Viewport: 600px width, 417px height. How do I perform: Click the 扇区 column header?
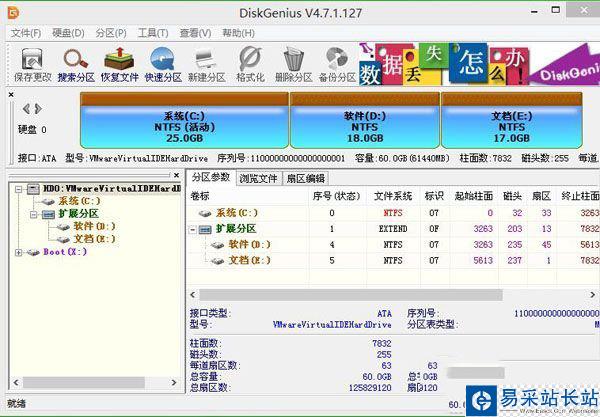coord(541,196)
